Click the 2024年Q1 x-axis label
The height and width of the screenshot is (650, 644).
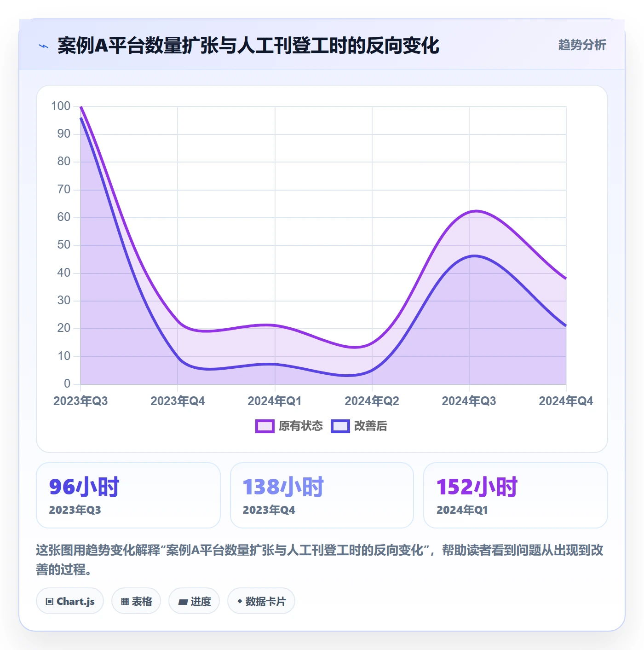[x=275, y=401]
